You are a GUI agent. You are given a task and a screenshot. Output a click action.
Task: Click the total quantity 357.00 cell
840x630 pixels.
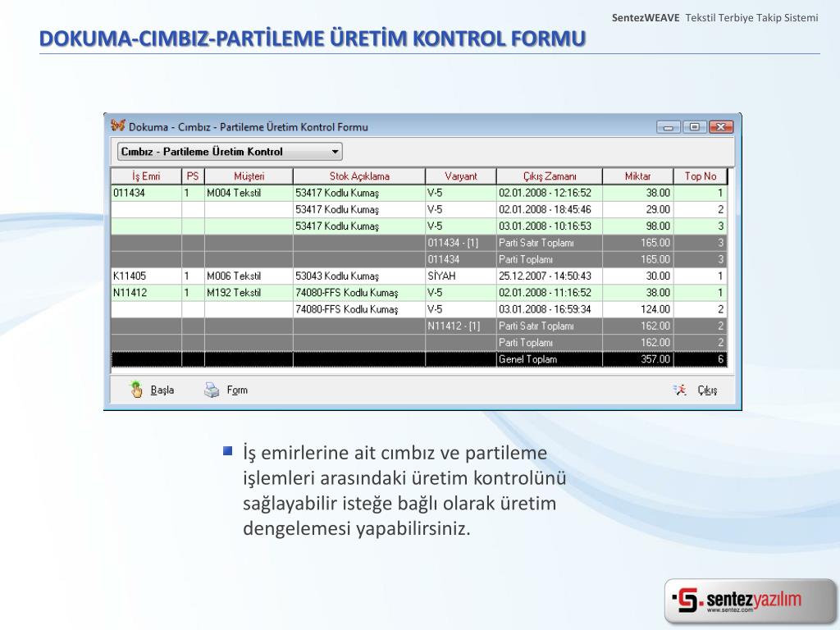(x=637, y=359)
